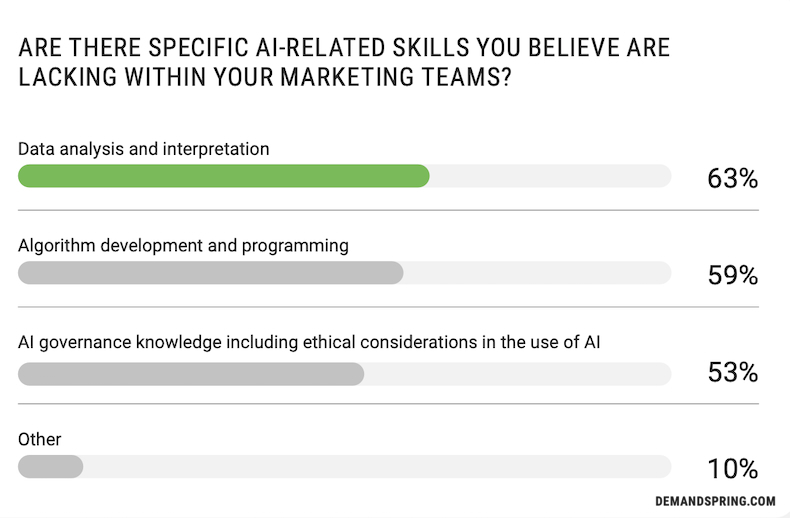This screenshot has height=518, width=790.
Task: Click the AI governance knowledge bar
Action: click(191, 374)
